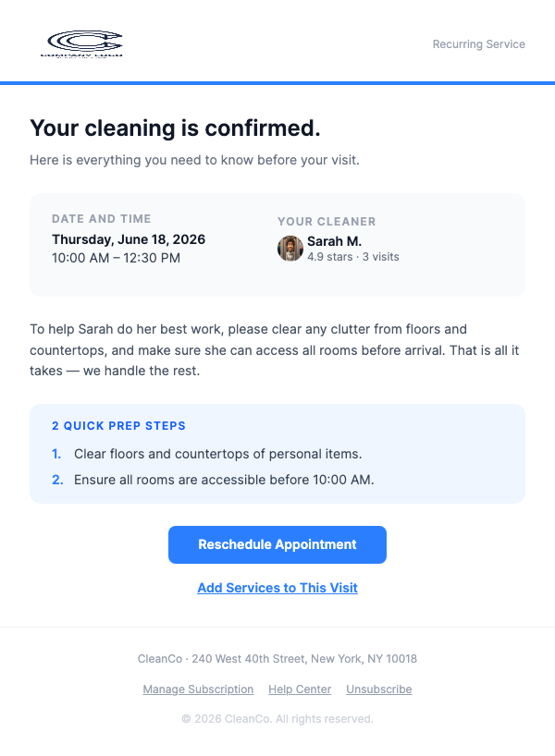Select the copyright notice at page bottom
This screenshot has height=756, width=555.
[x=277, y=718]
